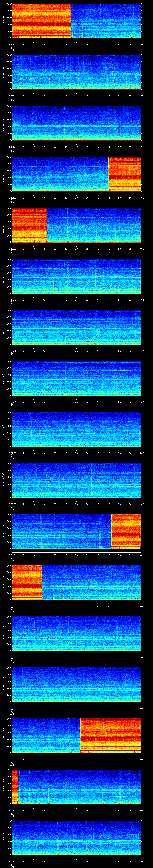Click the spectrogram panel starting at 18:22:00
The width and height of the screenshot is (153, 868).
[x=77, y=429]
